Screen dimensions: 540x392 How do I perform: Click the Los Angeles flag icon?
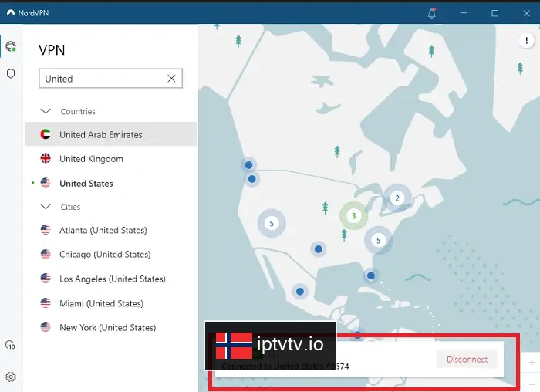(x=46, y=279)
